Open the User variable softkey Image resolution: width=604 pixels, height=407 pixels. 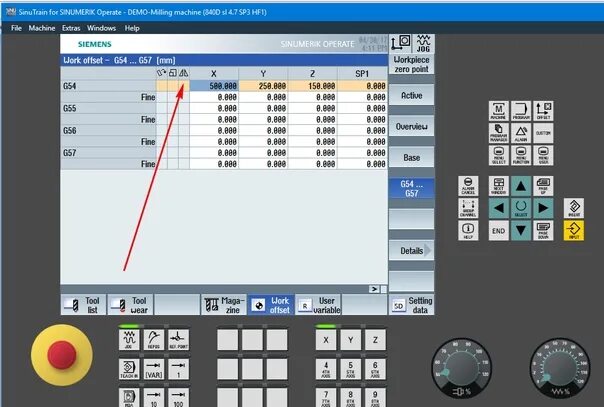click(318, 305)
